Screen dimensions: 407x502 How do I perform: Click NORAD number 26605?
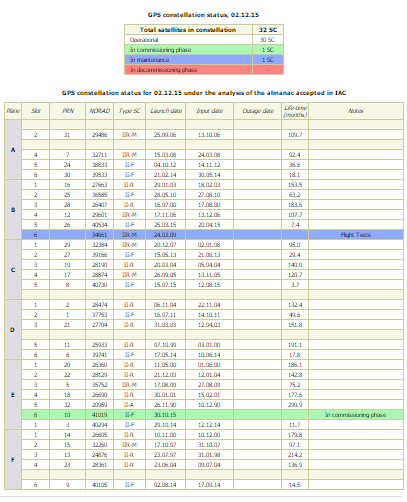pyautogui.click(x=99, y=435)
